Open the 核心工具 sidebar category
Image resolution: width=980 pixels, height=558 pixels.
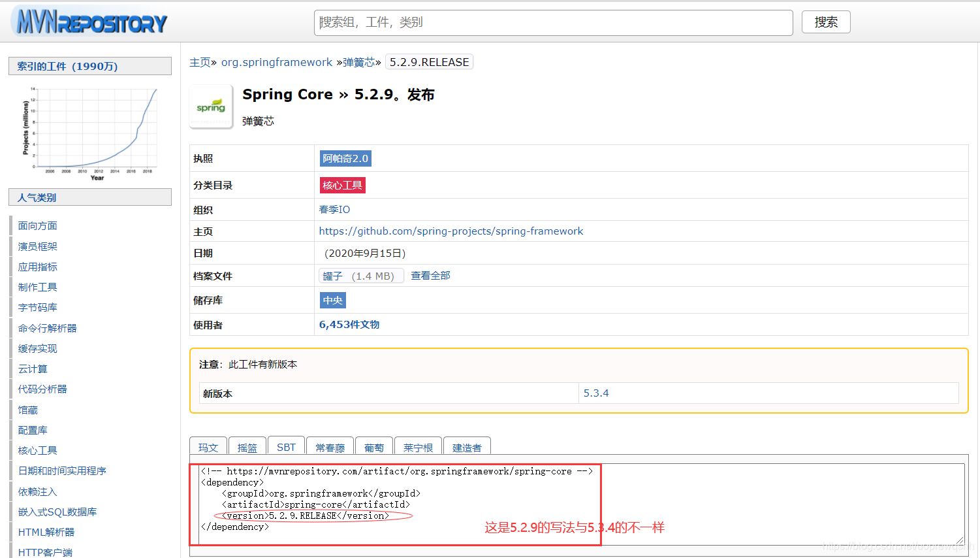38,450
